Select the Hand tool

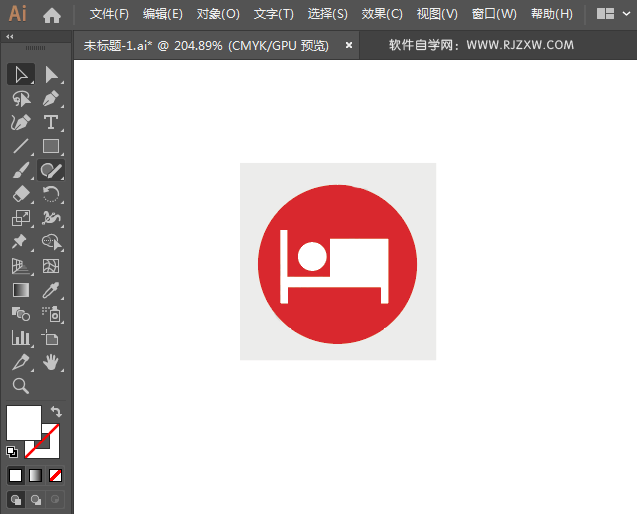point(51,362)
